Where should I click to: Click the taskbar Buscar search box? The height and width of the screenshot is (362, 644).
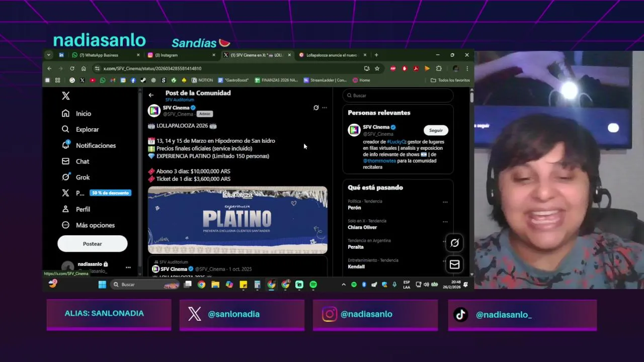[145, 285]
